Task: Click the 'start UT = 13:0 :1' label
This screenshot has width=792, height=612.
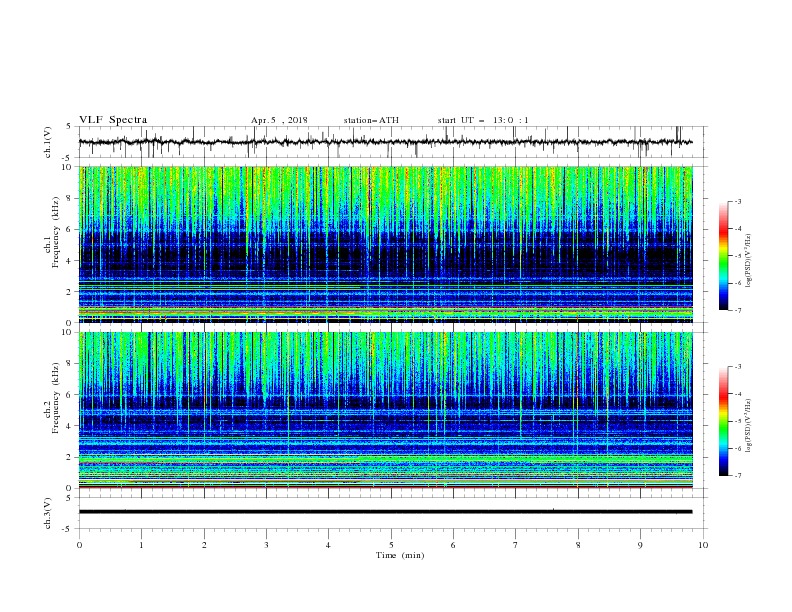Action: (483, 120)
